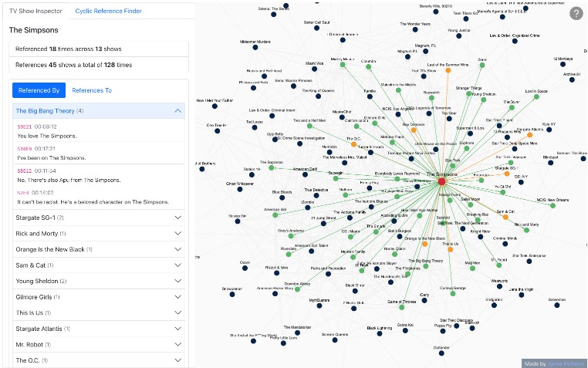Viewport: 588px width, 368px height.
Task: Click the Game of Thrones node
Action: (x=401, y=308)
